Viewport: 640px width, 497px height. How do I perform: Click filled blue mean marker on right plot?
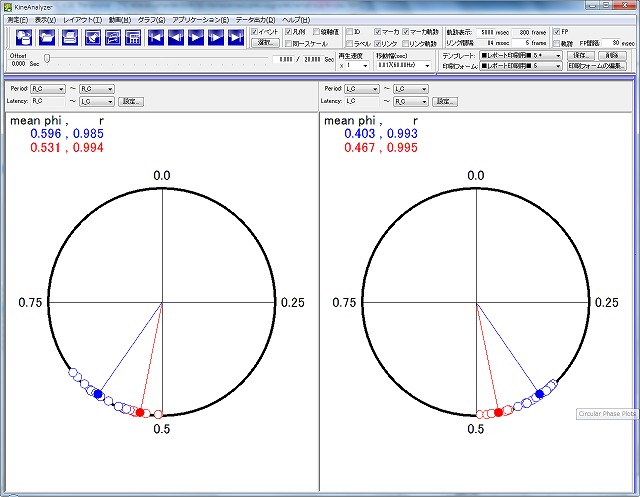(539, 394)
